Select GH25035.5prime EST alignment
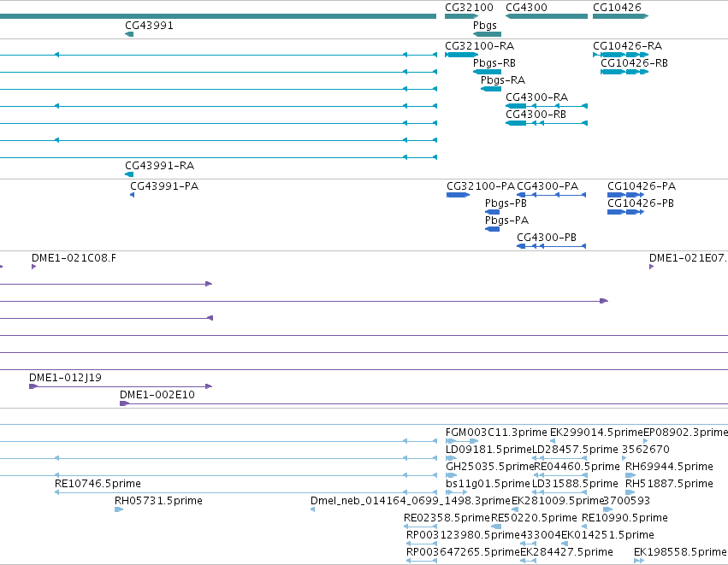 [452, 475]
